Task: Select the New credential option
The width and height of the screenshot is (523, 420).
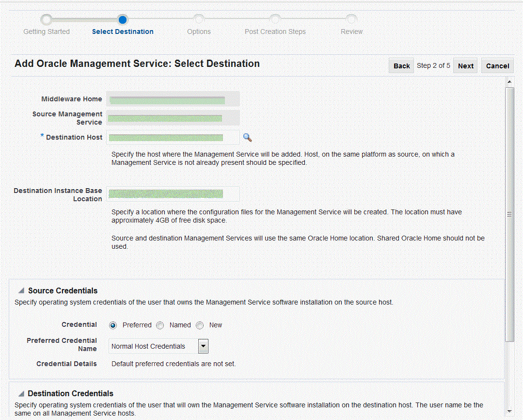Action: [x=200, y=325]
